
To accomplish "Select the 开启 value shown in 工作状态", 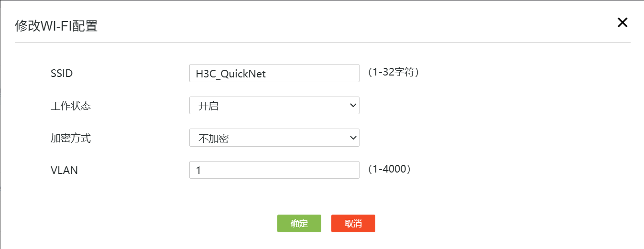I will coord(208,106).
